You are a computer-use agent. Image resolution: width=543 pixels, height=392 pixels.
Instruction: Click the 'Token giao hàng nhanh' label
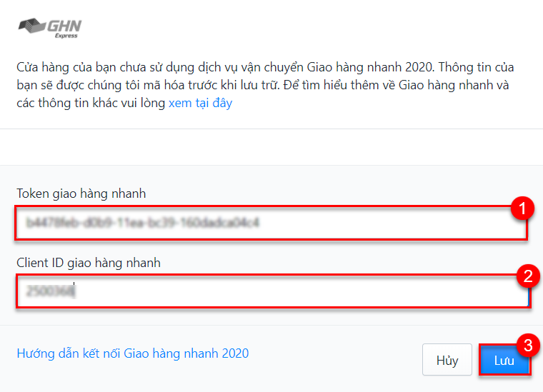[81, 194]
